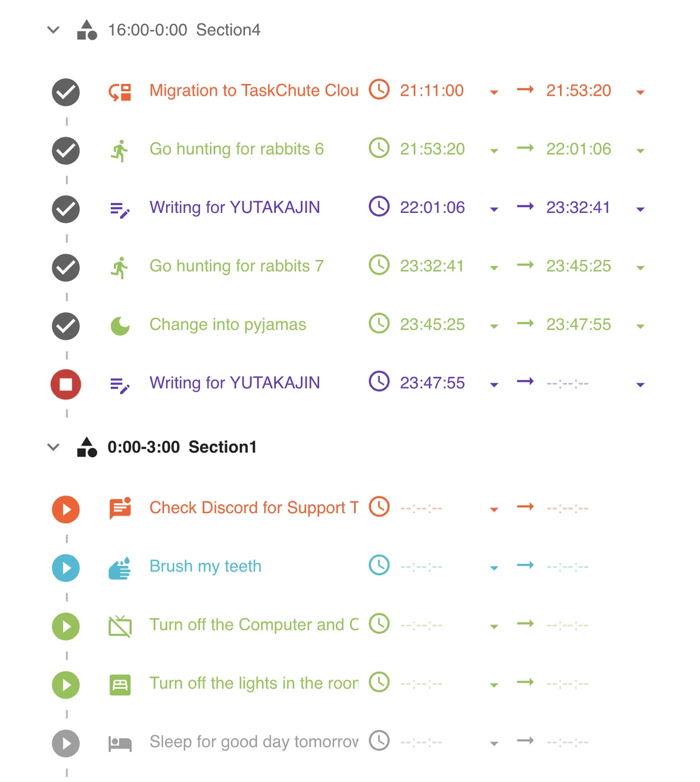Screen dimensions: 700x782
Task: Click the chat icon for Check Discord task
Action: [x=120, y=509]
